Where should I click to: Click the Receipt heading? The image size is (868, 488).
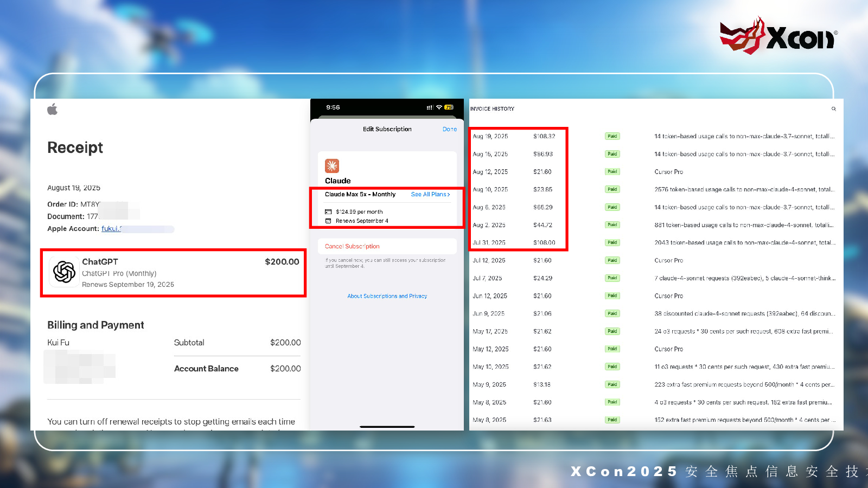pos(75,147)
